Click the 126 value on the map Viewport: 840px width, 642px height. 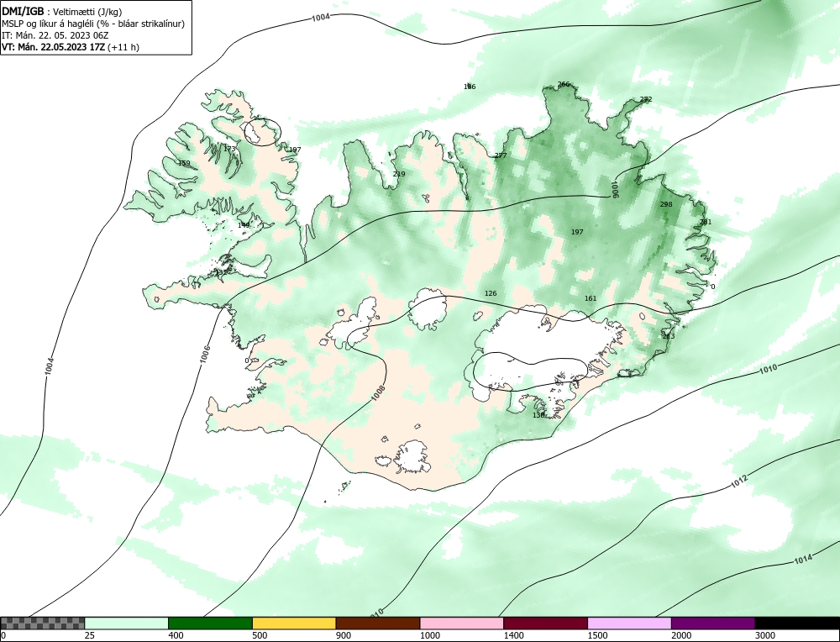click(x=491, y=293)
